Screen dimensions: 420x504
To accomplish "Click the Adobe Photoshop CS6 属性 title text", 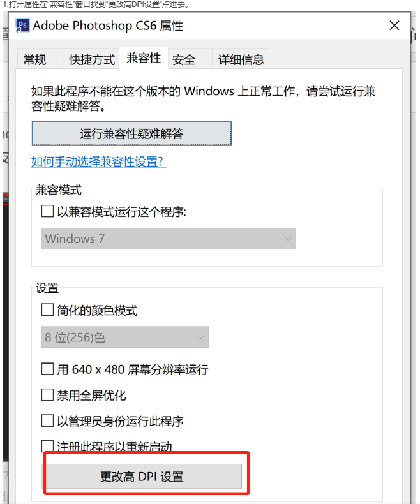I will [108, 26].
